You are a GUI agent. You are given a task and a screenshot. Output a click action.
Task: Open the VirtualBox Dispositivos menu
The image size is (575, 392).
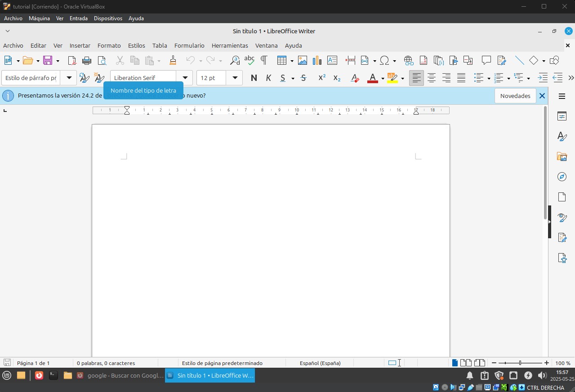pos(108,18)
